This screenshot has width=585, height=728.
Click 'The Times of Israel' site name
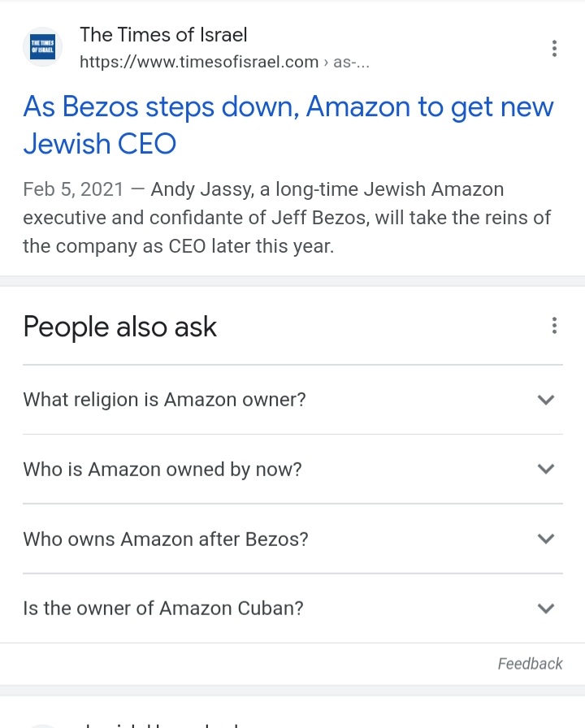point(163,35)
